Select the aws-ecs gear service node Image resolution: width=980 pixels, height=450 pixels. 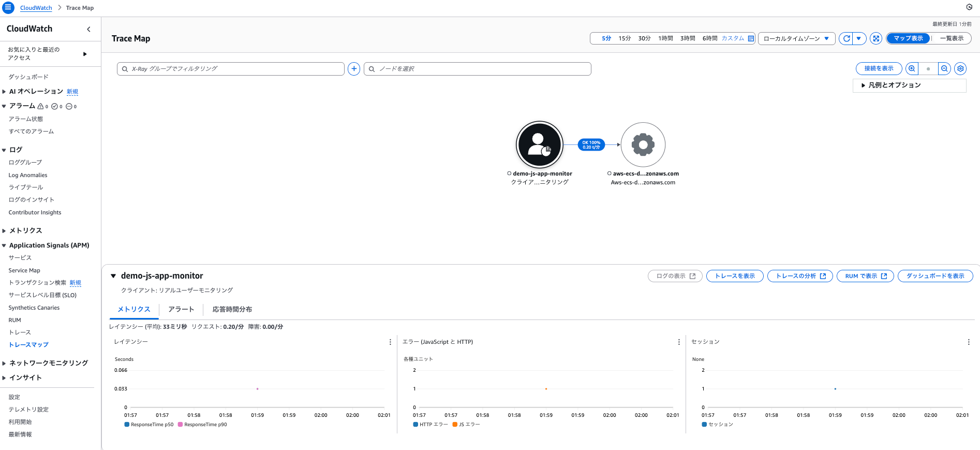pyautogui.click(x=643, y=144)
